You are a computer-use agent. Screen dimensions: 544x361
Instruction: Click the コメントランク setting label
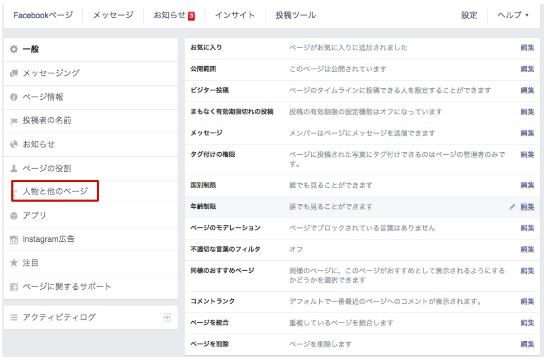213,301
